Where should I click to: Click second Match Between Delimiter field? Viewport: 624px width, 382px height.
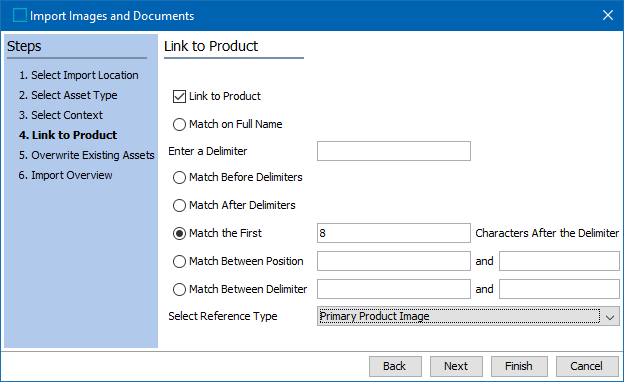coord(559,289)
